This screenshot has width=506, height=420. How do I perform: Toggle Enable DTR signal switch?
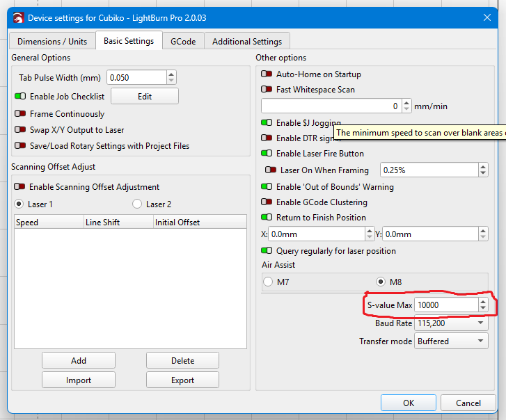tap(267, 138)
